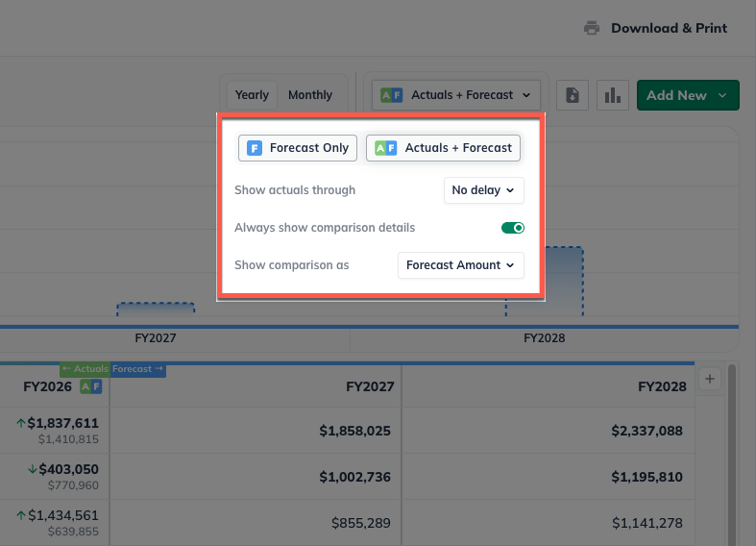Click Download & Print link
This screenshot has width=756, height=546.
669,28
